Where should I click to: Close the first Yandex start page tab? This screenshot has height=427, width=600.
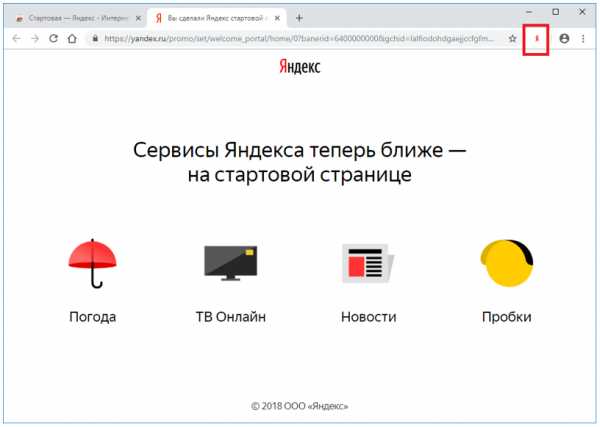tap(139, 18)
